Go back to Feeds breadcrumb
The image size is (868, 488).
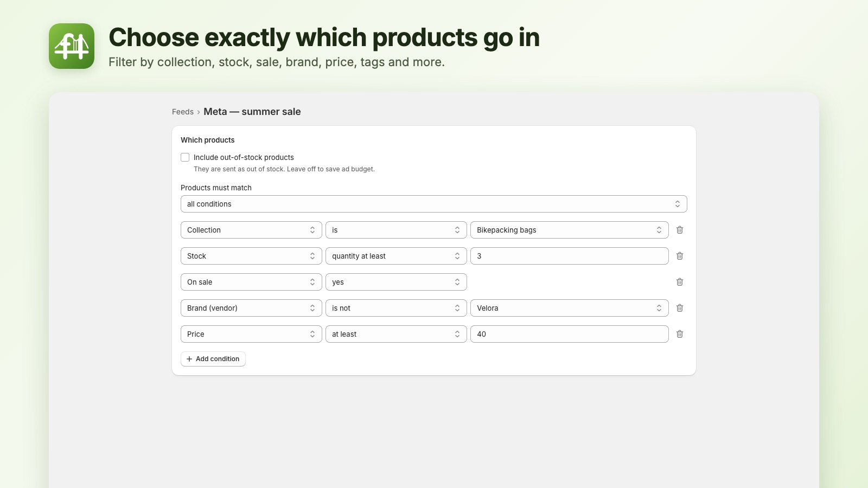tap(183, 112)
